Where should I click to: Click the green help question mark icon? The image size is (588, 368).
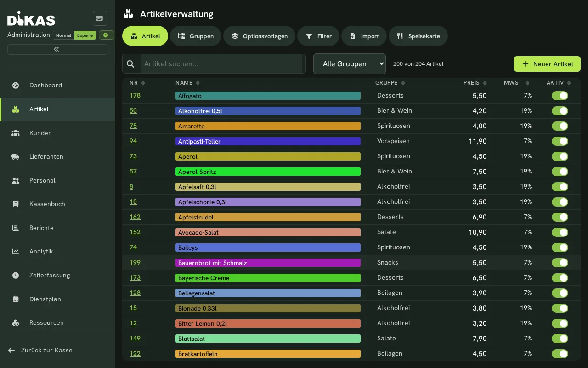(x=106, y=35)
